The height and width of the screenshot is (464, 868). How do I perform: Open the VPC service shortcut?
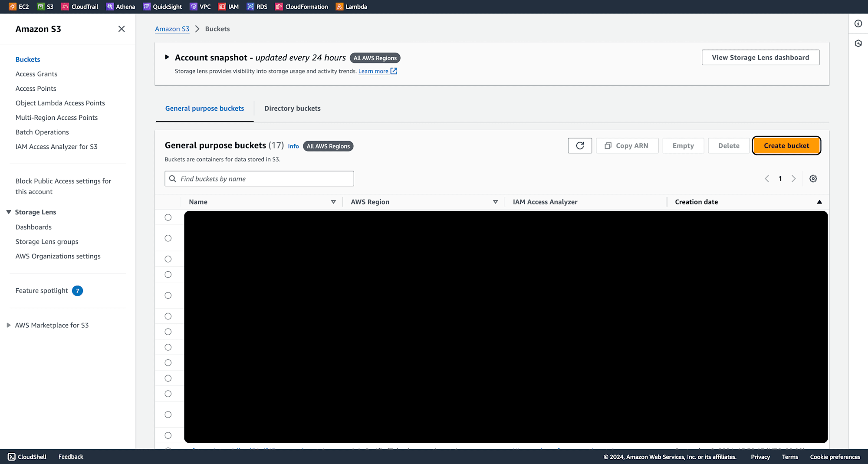(x=201, y=7)
